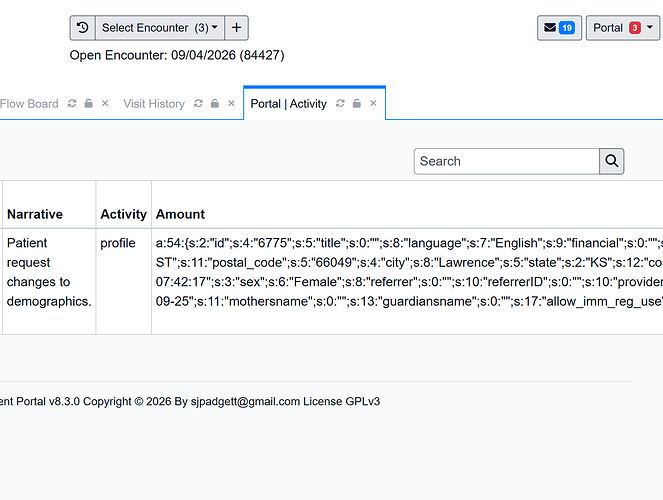Image resolution: width=663 pixels, height=500 pixels.
Task: Toggle the lock on Visit History tab
Action: click(215, 104)
